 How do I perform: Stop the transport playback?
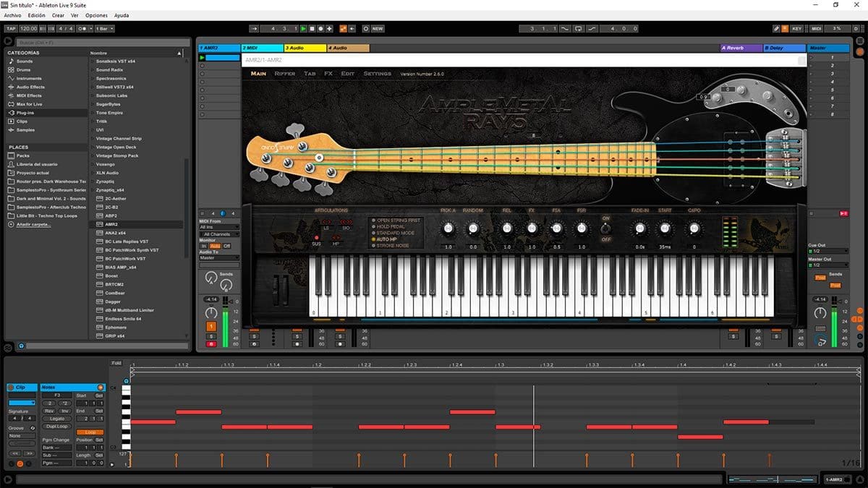pos(312,29)
